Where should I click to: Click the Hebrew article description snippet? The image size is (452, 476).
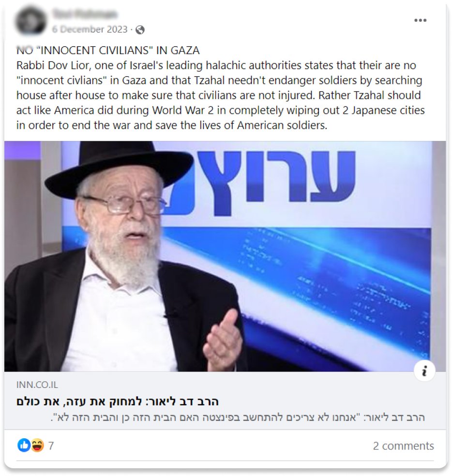pyautogui.click(x=238, y=417)
